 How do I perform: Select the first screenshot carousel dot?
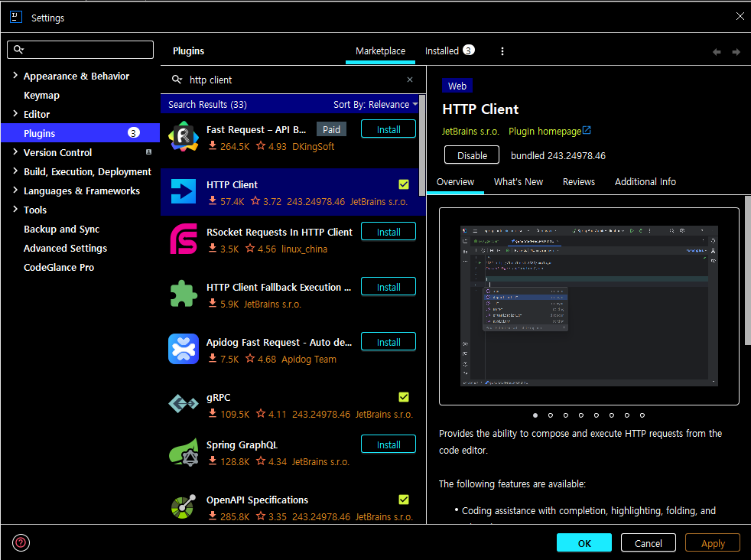coord(535,415)
